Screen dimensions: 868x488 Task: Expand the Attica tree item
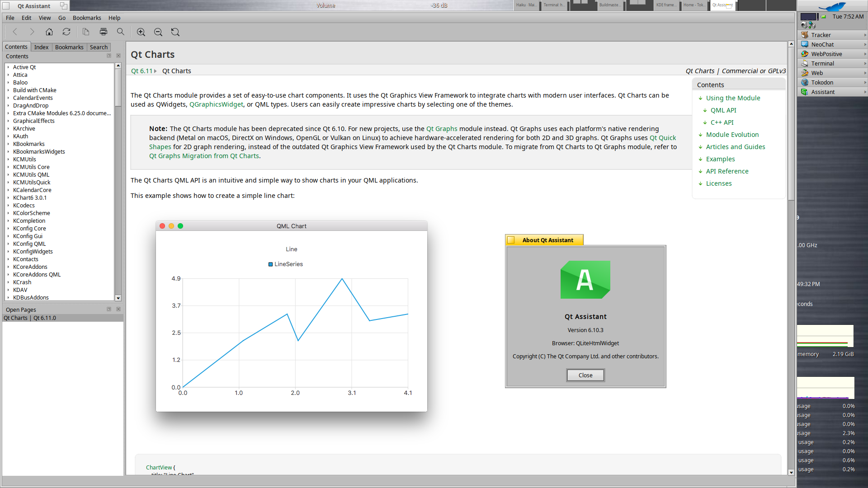pos(8,75)
